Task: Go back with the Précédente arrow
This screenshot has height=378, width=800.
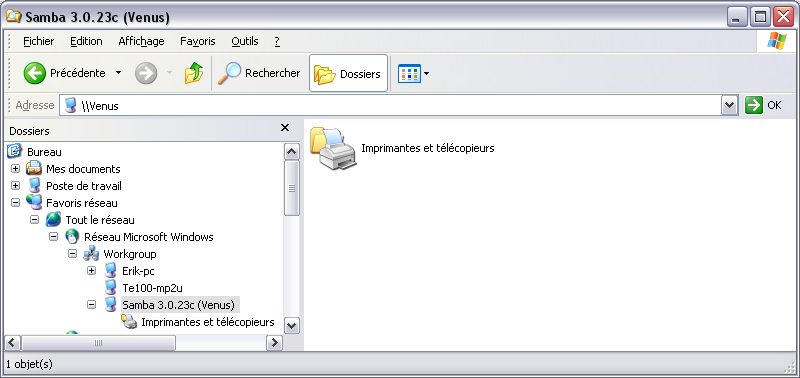Action: click(35, 73)
